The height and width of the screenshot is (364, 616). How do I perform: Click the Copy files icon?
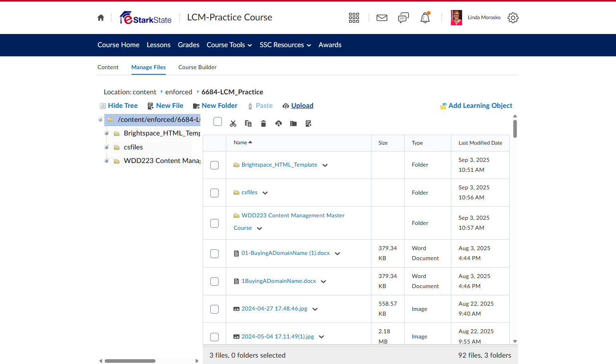pyautogui.click(x=248, y=123)
